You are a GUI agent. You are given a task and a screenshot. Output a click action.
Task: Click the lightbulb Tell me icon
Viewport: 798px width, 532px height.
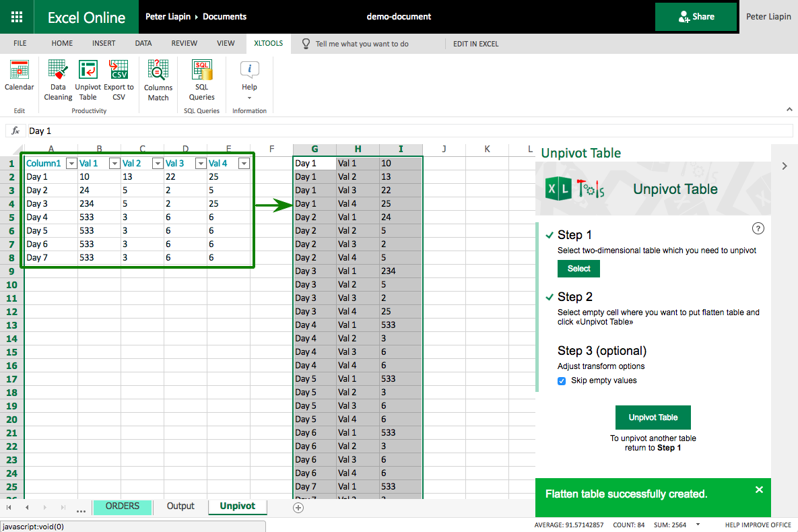pos(306,44)
